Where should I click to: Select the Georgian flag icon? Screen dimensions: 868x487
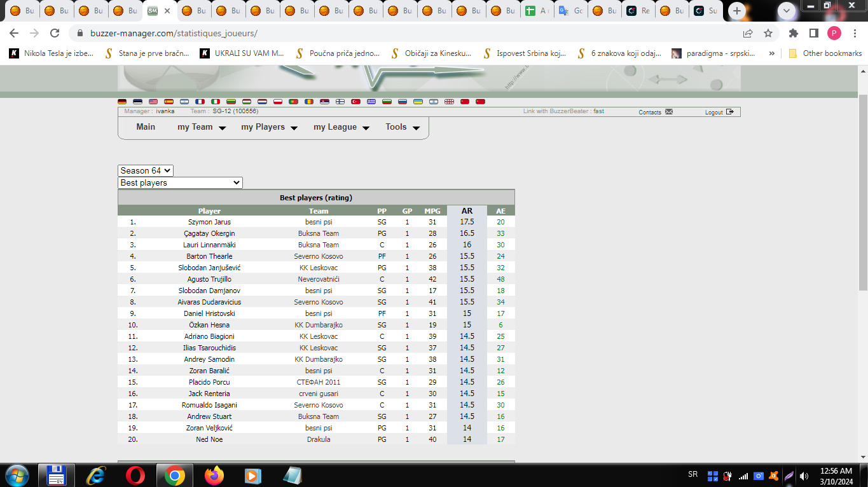[449, 102]
